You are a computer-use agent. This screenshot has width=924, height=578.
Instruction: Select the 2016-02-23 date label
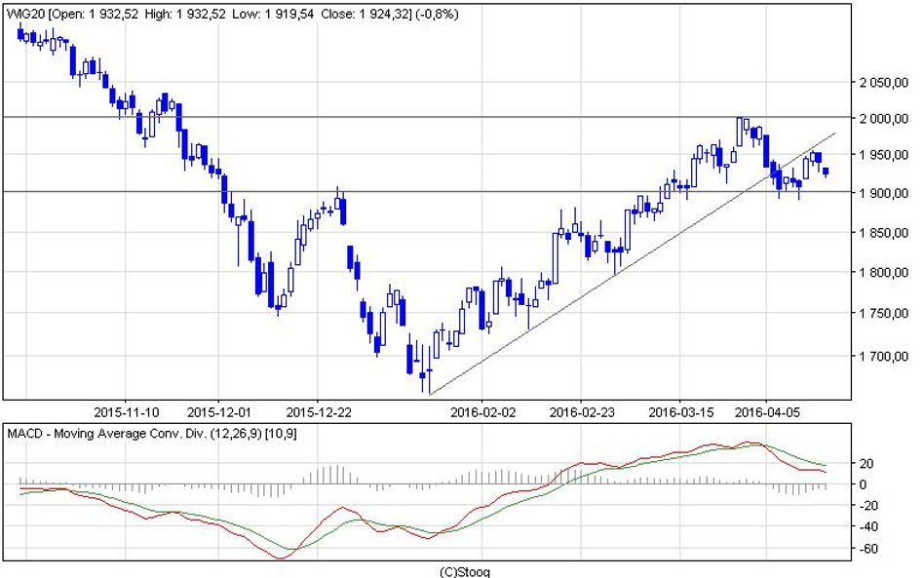pyautogui.click(x=581, y=411)
